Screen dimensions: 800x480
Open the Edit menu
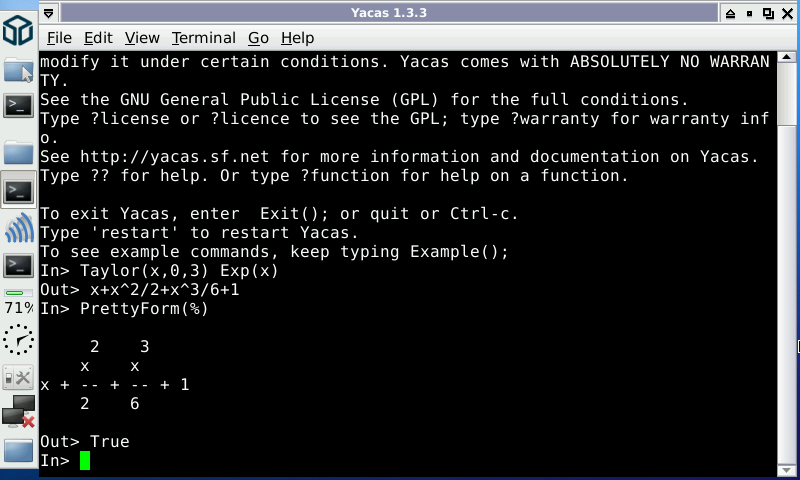click(98, 38)
